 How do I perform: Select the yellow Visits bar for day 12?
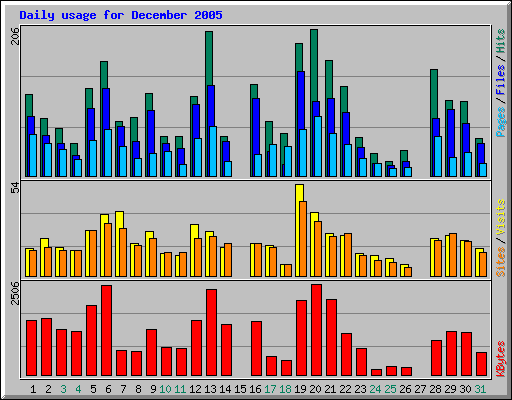[x=195, y=231]
